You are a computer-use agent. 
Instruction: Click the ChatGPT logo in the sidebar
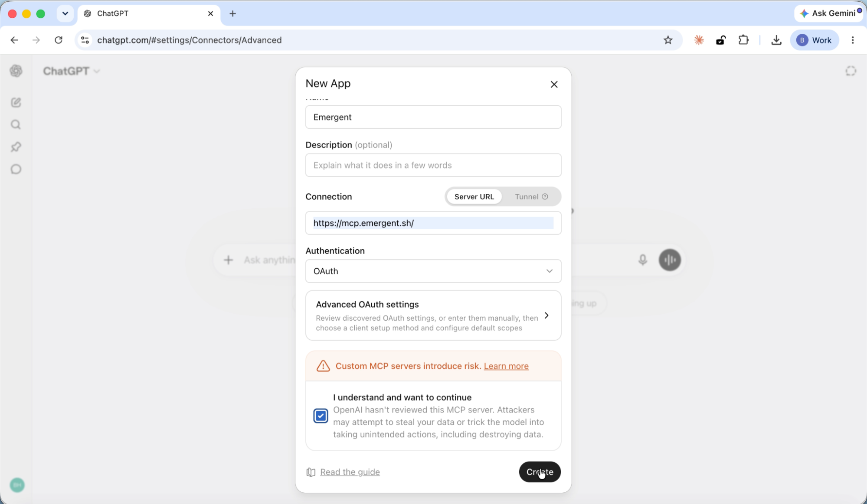16,71
